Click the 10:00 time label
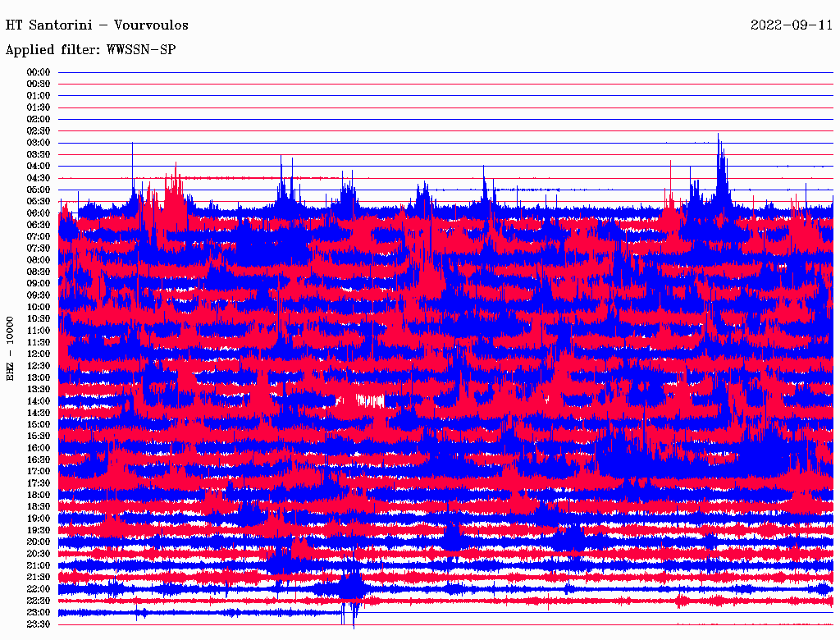The image size is (840, 640). pyautogui.click(x=39, y=307)
